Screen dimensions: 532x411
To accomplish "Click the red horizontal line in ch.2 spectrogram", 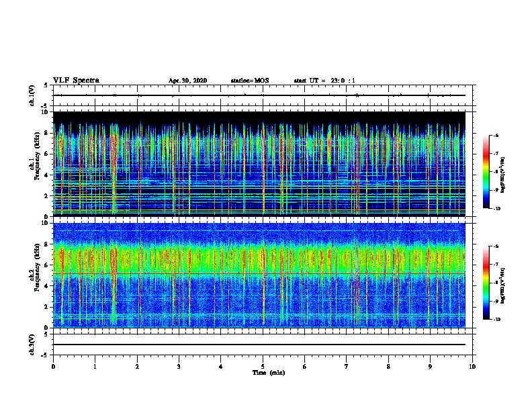I will click(x=259, y=273).
